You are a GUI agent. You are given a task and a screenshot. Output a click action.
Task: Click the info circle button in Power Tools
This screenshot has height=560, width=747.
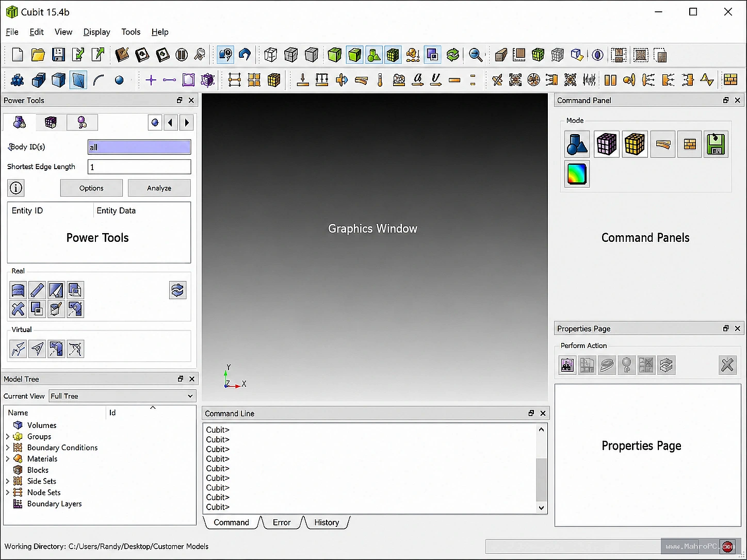(x=16, y=188)
